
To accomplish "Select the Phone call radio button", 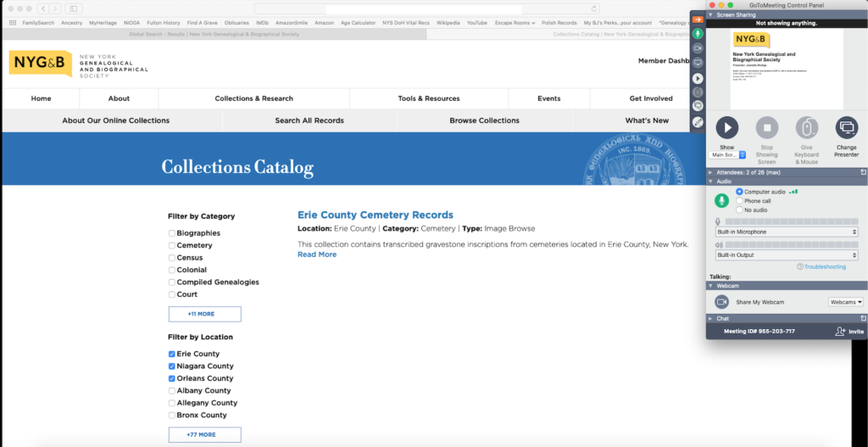I will click(x=739, y=201).
